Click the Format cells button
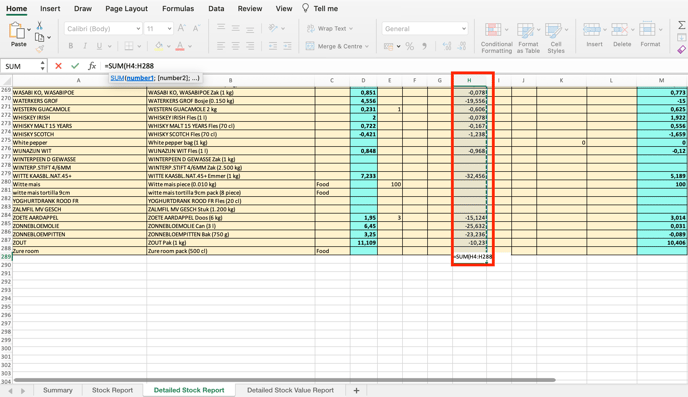Viewport: 688px width, 397px height. pos(650,35)
